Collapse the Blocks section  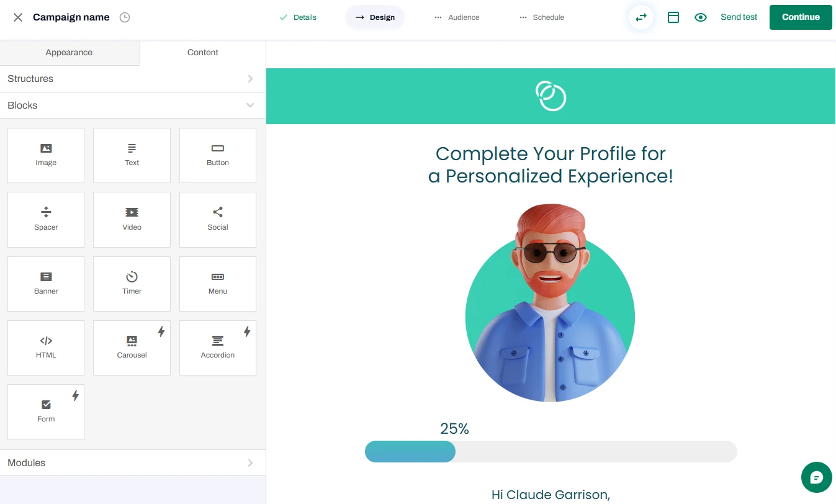pyautogui.click(x=133, y=106)
